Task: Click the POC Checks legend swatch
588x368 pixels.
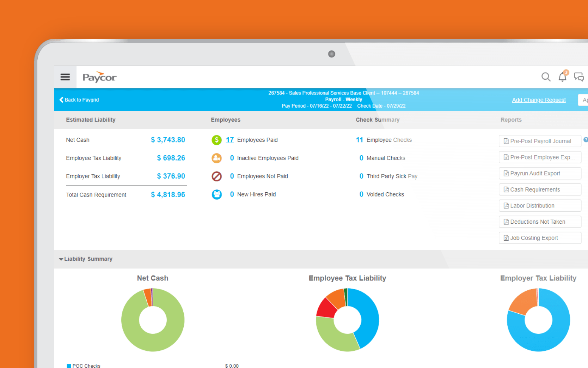Action: coord(69,366)
